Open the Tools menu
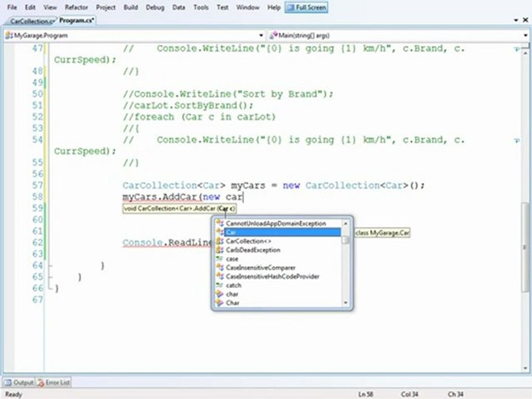532x399 pixels. [201, 7]
